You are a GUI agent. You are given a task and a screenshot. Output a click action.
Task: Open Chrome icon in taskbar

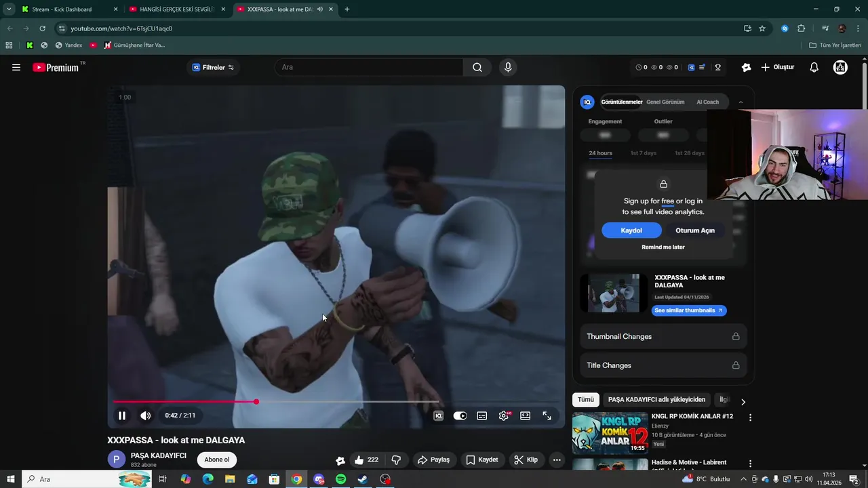[x=296, y=479]
